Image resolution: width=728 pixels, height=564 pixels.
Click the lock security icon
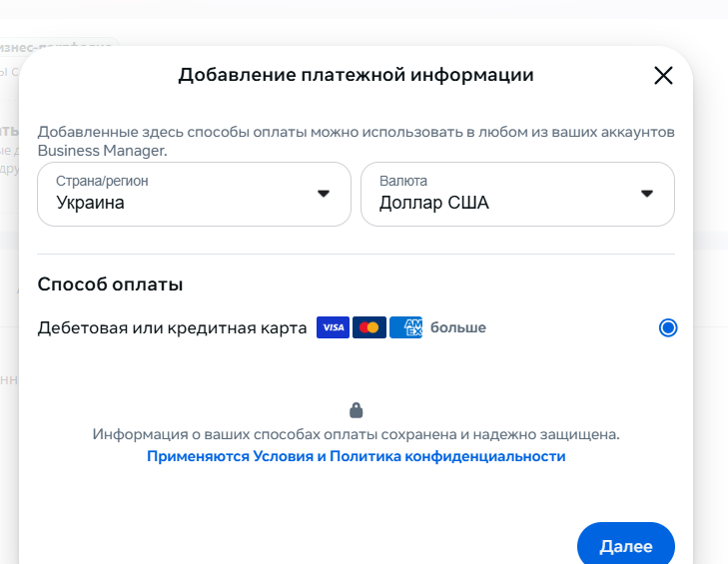pos(357,410)
